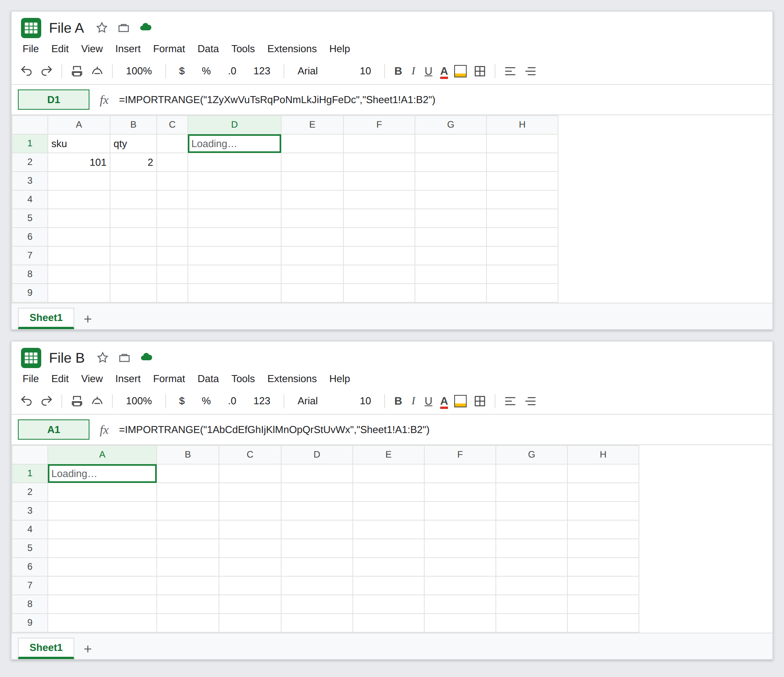The height and width of the screenshot is (677, 784).
Task: Open the Data menu in File A
Action: point(208,49)
